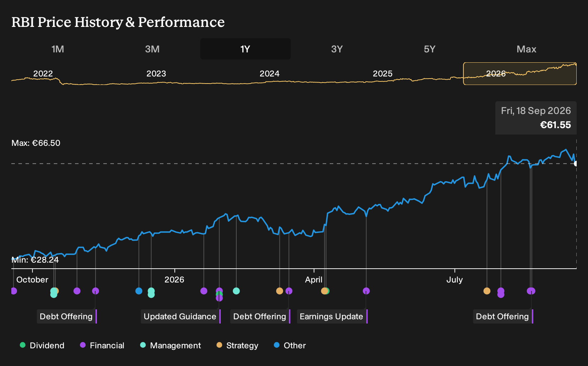This screenshot has height=366, width=588.
Task: Click the €61.55 price in tooltip
Action: [555, 125]
